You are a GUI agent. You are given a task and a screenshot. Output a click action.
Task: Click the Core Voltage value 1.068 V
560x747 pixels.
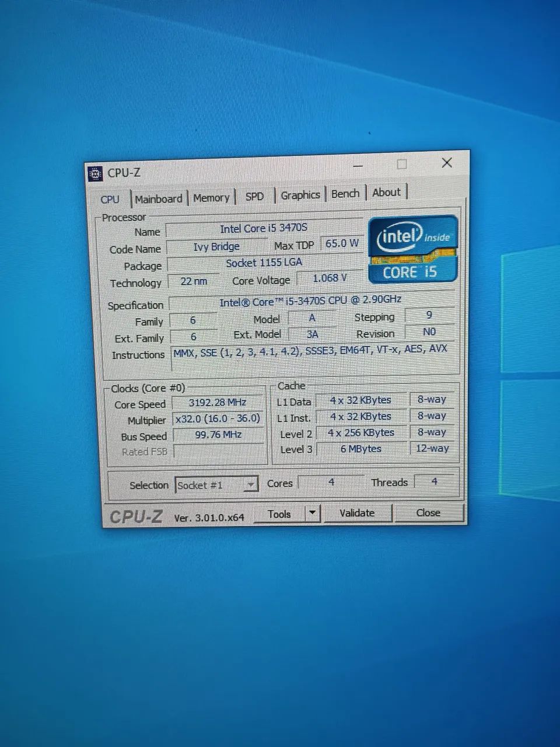coord(330,278)
